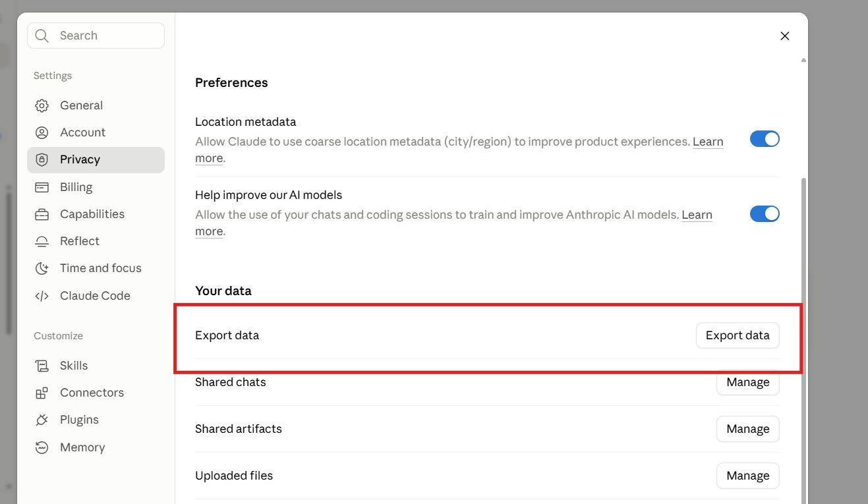This screenshot has height=504, width=868.
Task: Switch to the Reflect settings tab
Action: coord(96,241)
